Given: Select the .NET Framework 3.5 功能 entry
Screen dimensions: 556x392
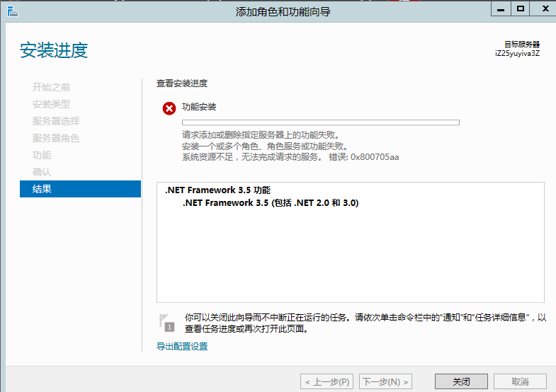Looking at the screenshot, I should [x=217, y=190].
